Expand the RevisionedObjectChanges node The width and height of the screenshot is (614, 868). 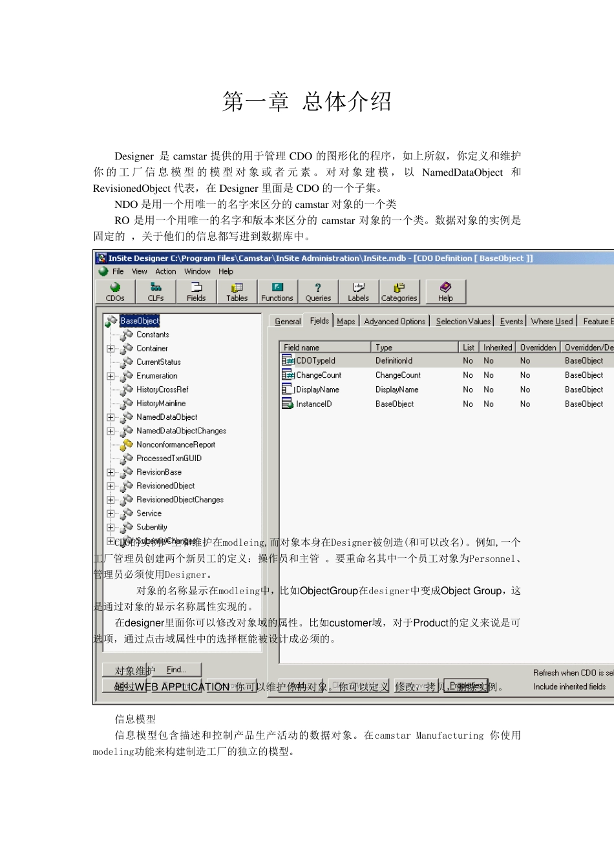[x=111, y=500]
